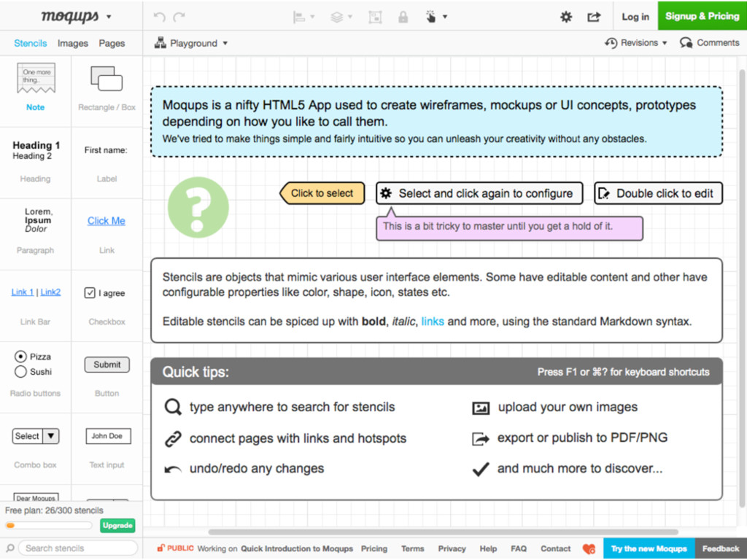Click the green Upgrade button
747x560 pixels.
click(117, 525)
